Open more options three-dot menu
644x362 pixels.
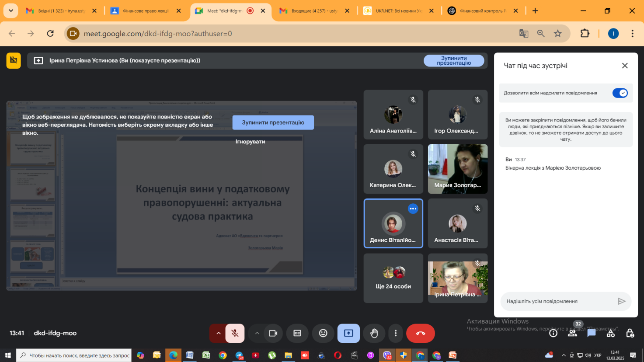pyautogui.click(x=395, y=333)
